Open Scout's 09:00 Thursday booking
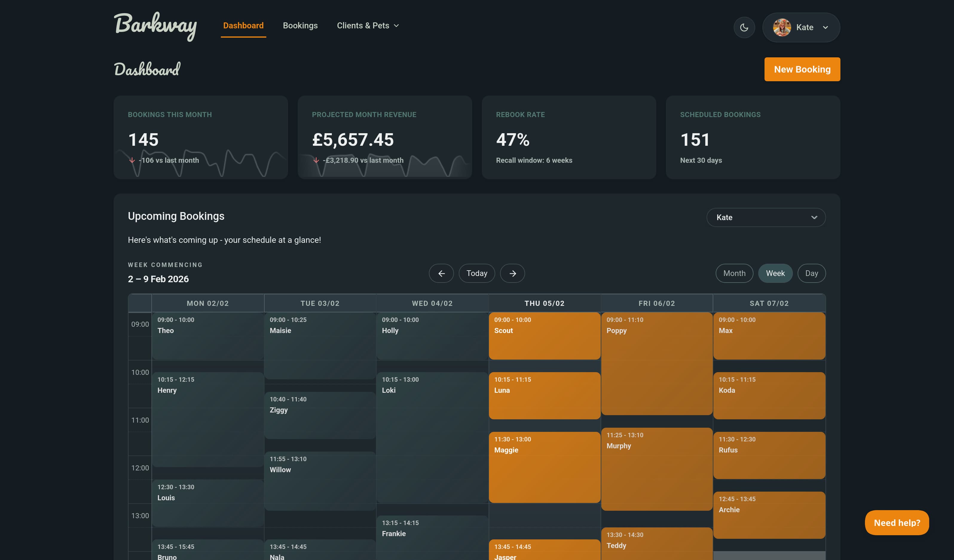 pos(544,336)
